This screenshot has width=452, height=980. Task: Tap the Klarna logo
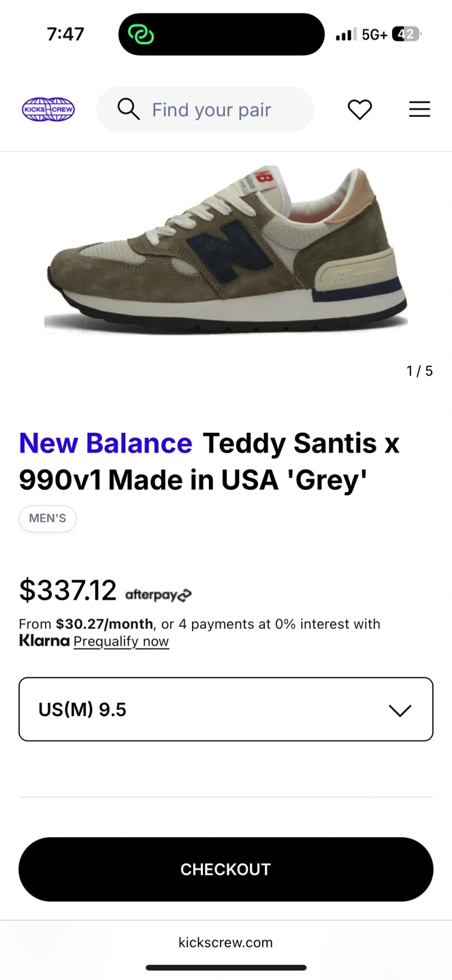[44, 640]
